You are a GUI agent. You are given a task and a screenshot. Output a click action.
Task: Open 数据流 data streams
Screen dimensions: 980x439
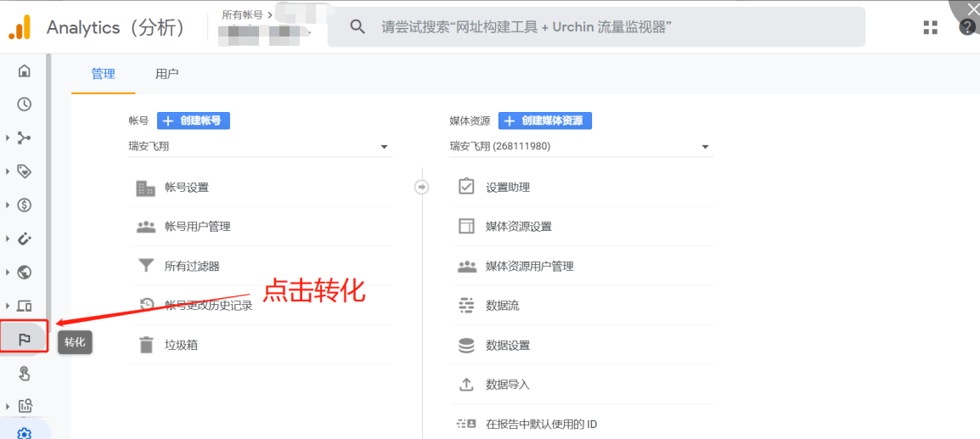tap(502, 306)
